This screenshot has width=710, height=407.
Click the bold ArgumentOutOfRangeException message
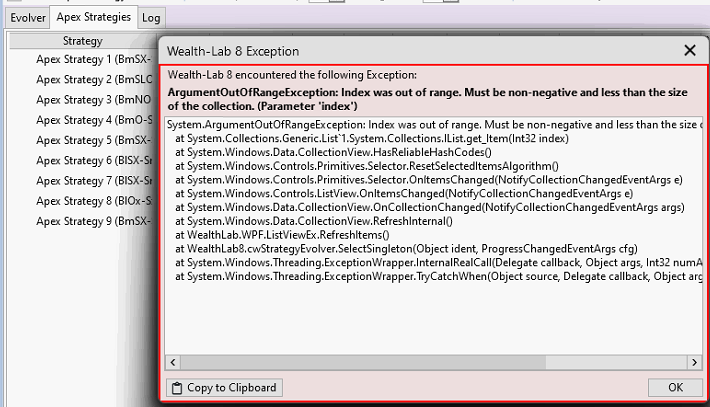click(427, 99)
